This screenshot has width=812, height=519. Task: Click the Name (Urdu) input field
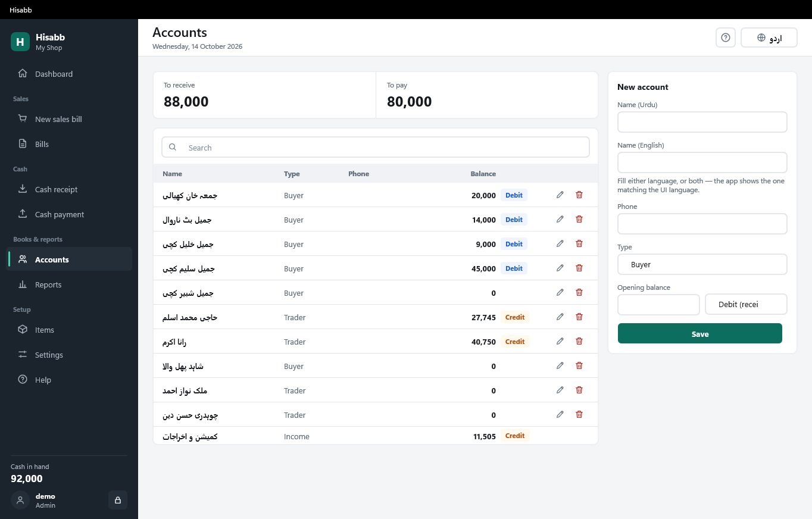[x=702, y=122]
